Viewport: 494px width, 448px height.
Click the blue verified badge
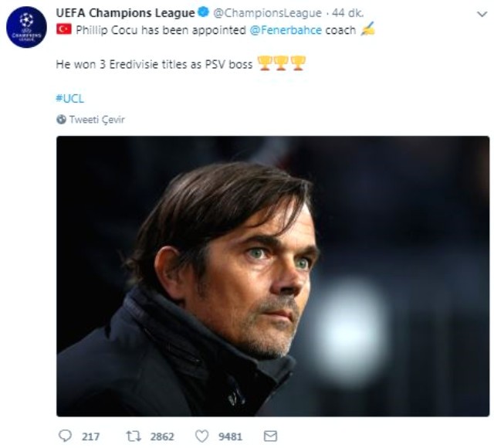204,13
